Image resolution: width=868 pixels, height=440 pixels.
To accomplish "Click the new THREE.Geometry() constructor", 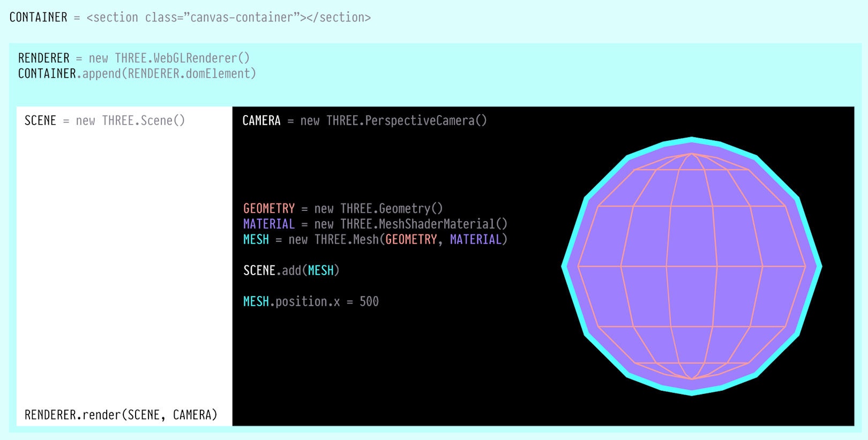I will coord(378,209).
